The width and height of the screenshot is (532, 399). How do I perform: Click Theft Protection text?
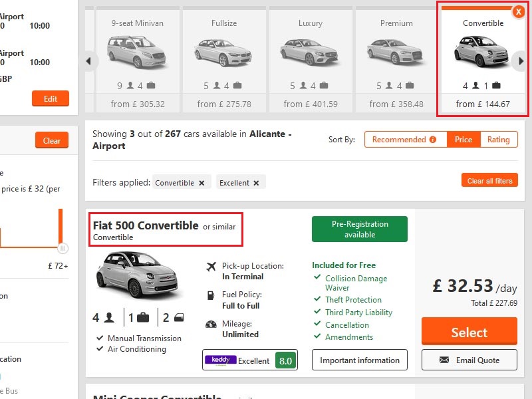coord(353,300)
